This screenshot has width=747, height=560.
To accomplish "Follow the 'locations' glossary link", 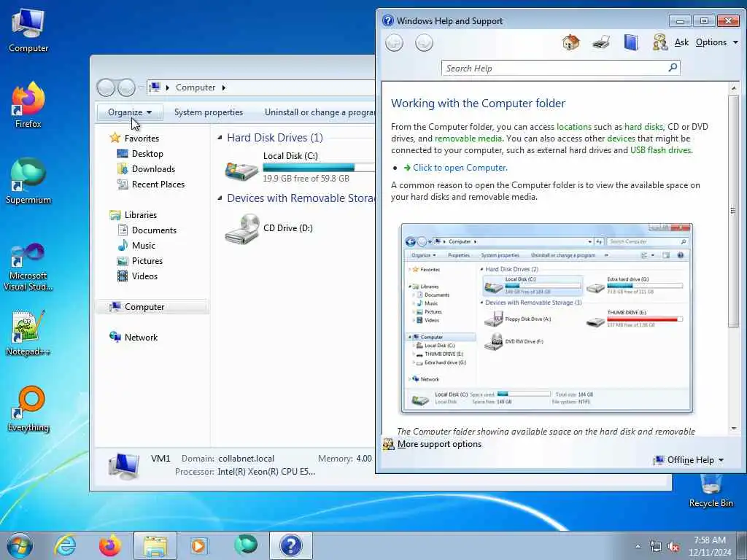I will [573, 127].
